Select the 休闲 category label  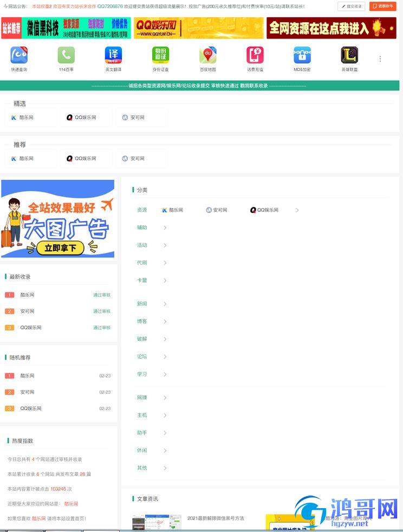[x=142, y=451]
